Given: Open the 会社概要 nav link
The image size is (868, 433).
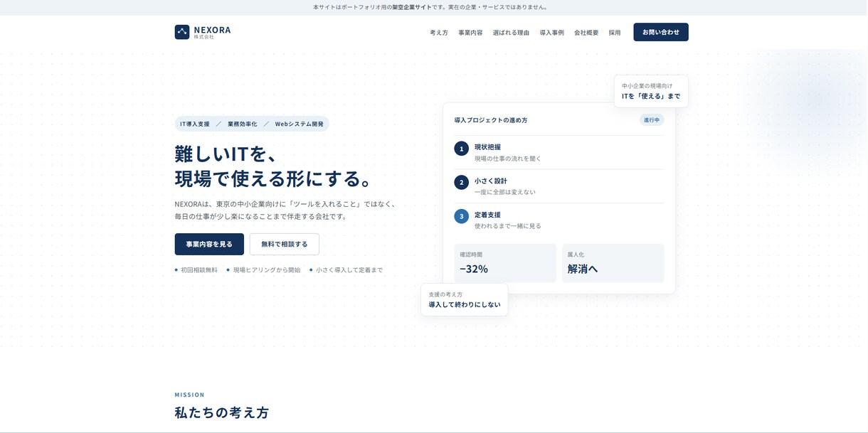Looking at the screenshot, I should point(586,33).
